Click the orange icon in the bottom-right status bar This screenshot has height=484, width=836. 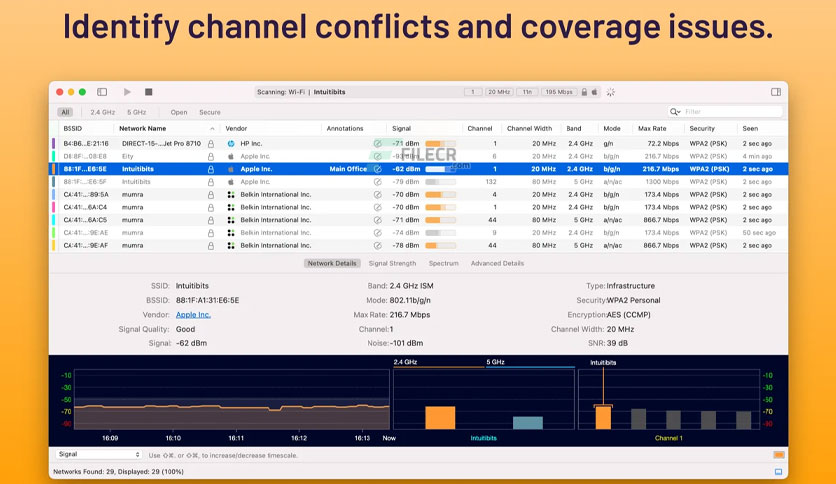point(778,455)
